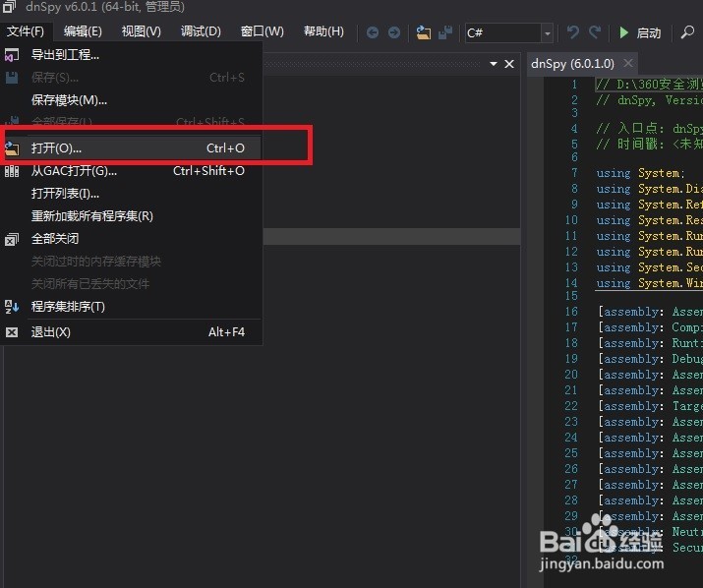Open the 调试(D) menu
This screenshot has height=588, width=703.
201,31
